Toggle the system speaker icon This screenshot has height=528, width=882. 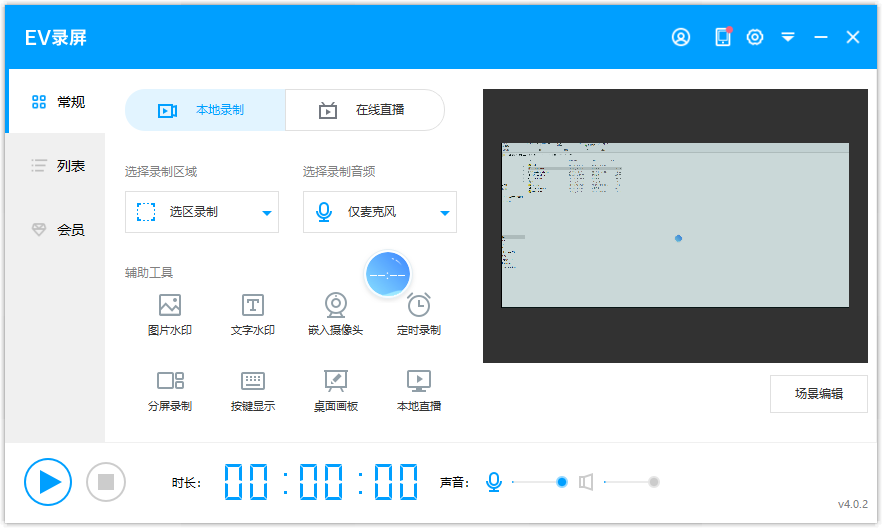(x=586, y=482)
